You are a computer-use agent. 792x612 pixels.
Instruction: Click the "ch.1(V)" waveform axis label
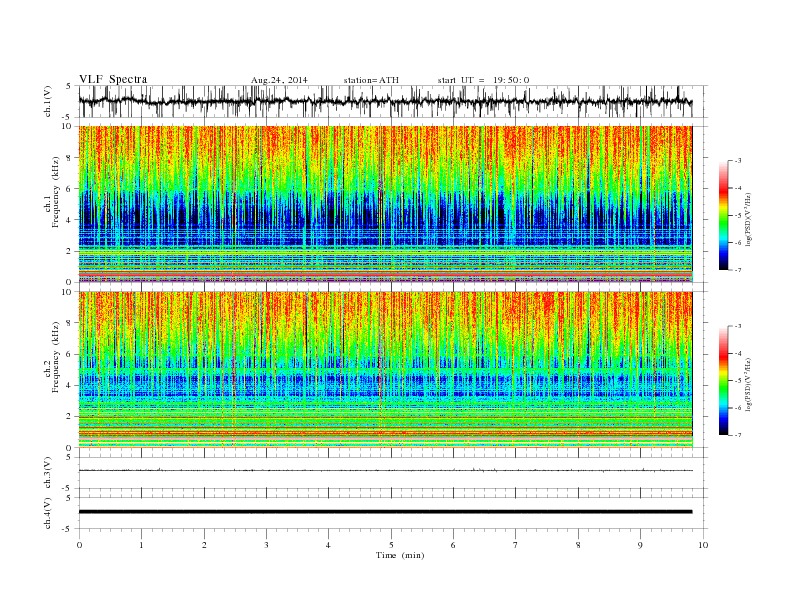pos(48,101)
